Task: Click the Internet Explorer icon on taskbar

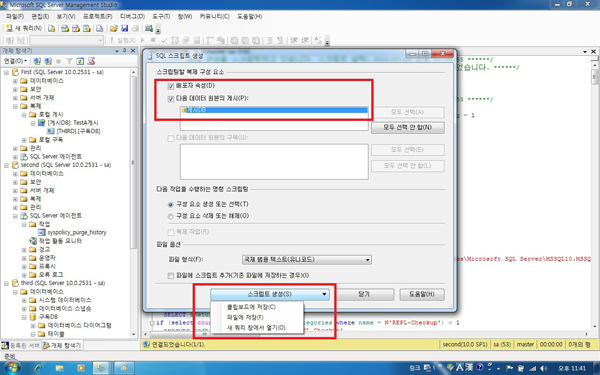Action: 38,368
